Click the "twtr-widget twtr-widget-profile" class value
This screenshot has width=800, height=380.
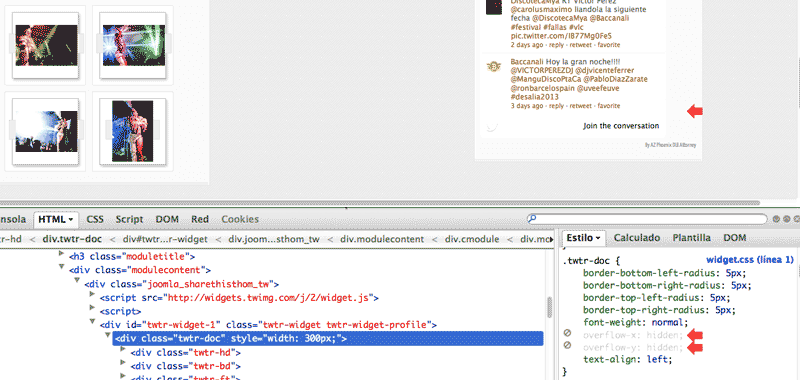click(x=346, y=324)
